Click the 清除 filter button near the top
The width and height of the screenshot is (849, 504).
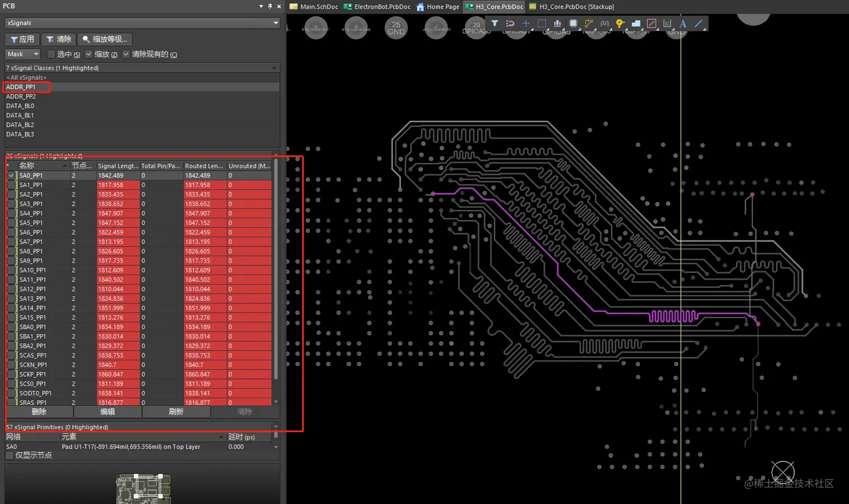click(x=58, y=39)
